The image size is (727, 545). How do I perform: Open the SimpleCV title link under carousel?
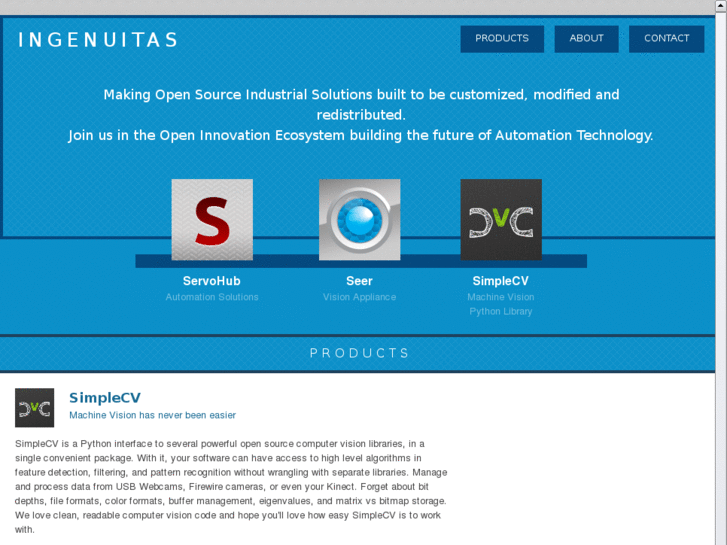501,281
